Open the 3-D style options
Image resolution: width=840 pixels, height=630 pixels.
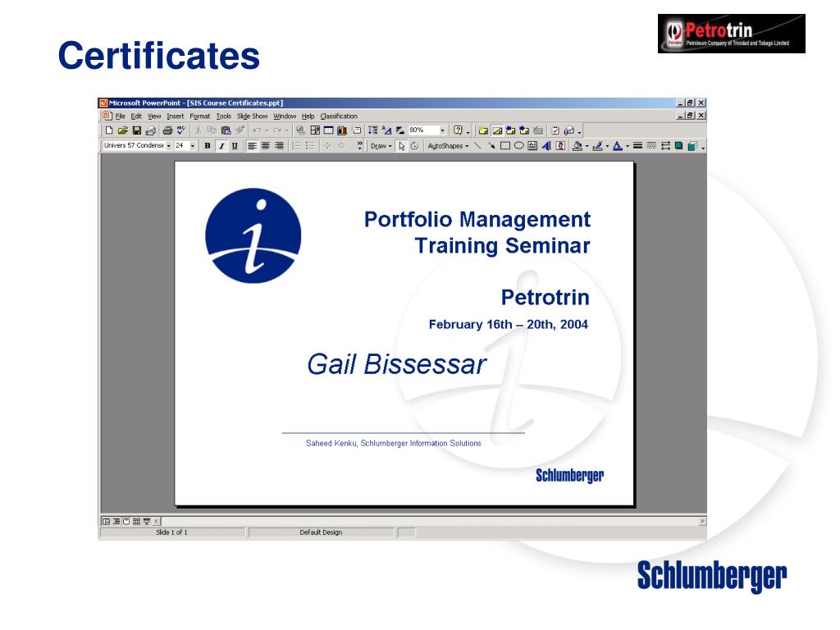click(x=692, y=146)
